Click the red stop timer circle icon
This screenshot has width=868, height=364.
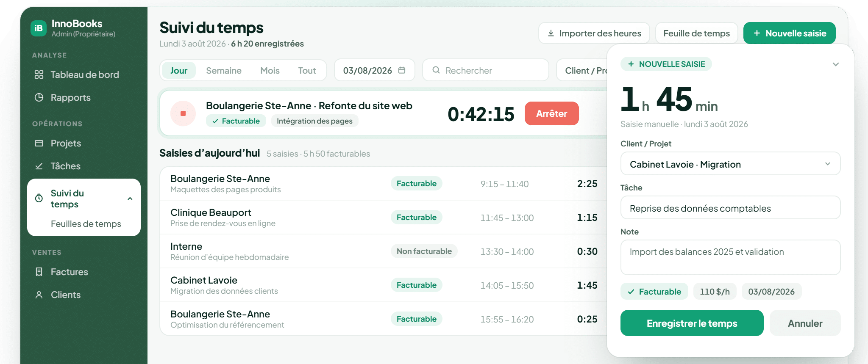tap(183, 113)
